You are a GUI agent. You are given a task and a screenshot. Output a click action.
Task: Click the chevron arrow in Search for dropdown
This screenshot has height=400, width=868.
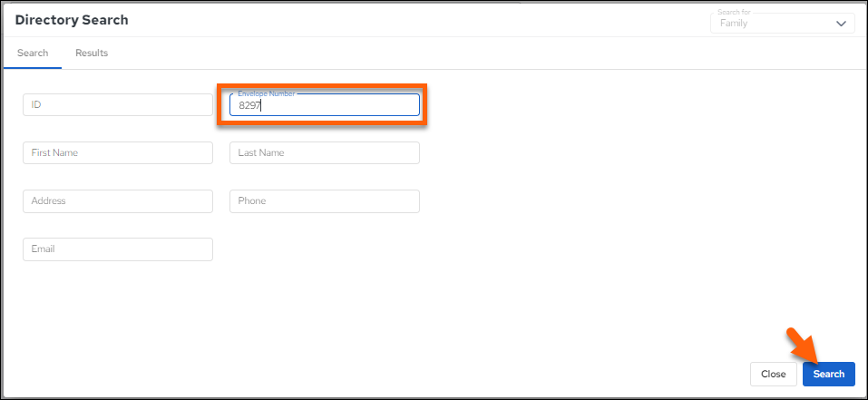pos(842,24)
